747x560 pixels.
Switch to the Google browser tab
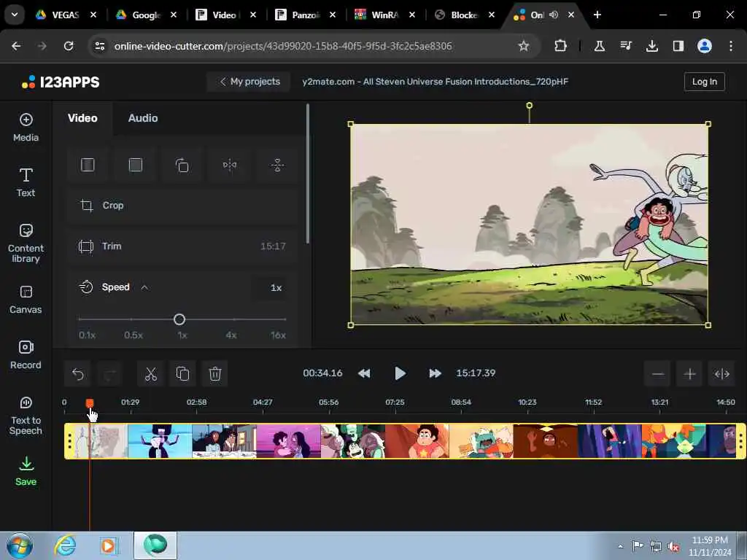146,15
